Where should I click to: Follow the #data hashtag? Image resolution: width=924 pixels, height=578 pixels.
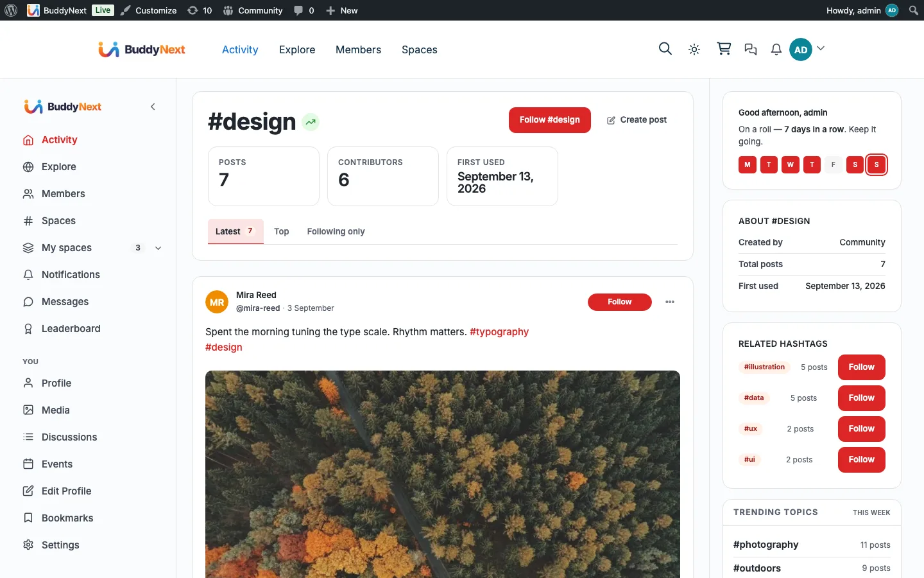click(862, 398)
